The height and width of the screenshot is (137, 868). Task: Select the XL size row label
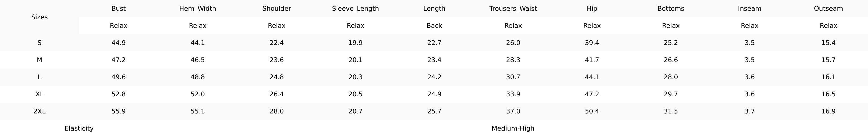pyautogui.click(x=39, y=94)
